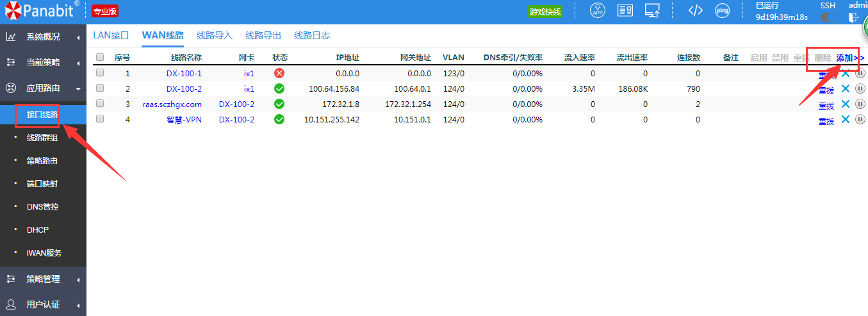
Task: Click the monitor upload icon in header
Action: tap(653, 11)
